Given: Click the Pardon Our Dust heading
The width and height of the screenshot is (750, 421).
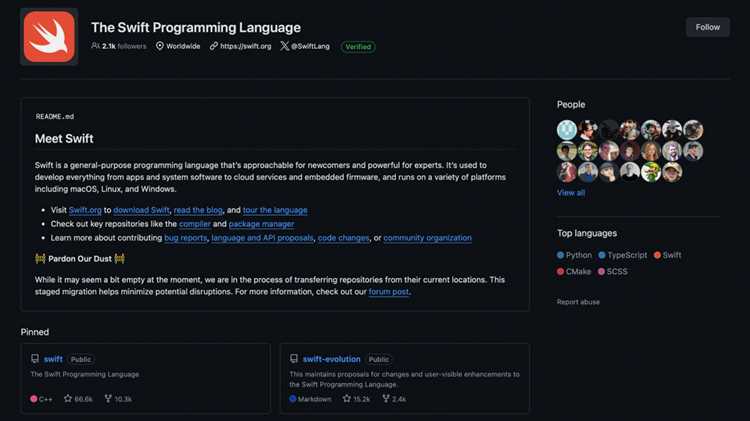Looking at the screenshot, I should click(80, 259).
